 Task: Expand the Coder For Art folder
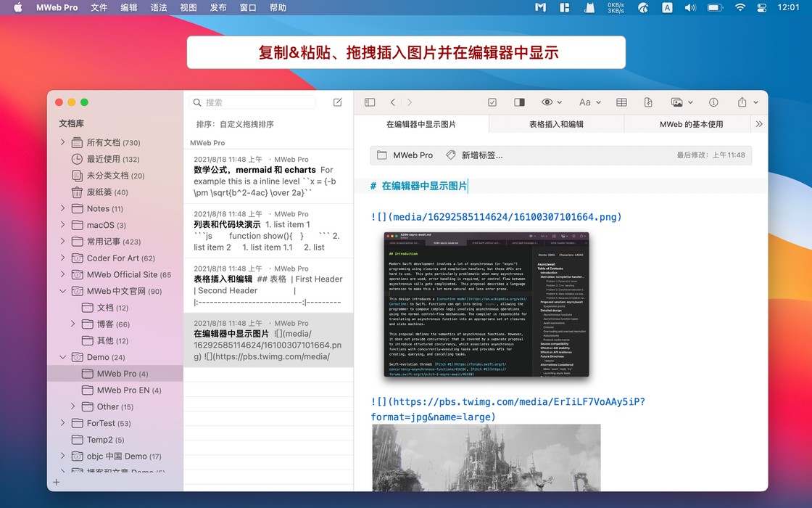tap(62, 258)
